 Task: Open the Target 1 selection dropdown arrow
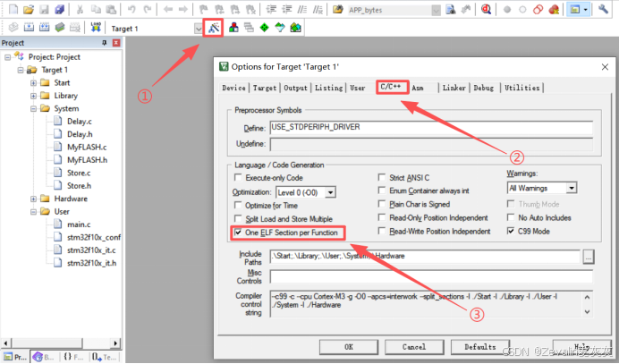[x=199, y=29]
